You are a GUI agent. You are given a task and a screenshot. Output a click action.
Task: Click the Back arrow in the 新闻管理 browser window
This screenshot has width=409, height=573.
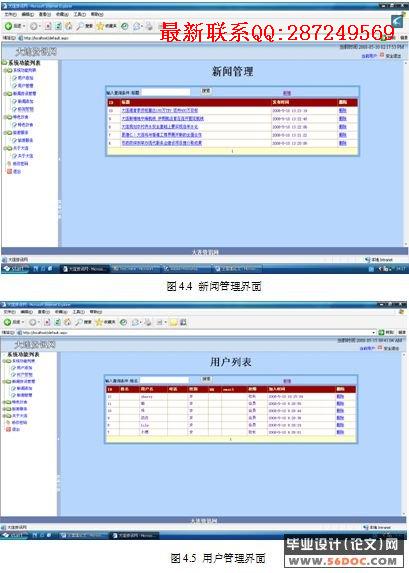[8, 26]
